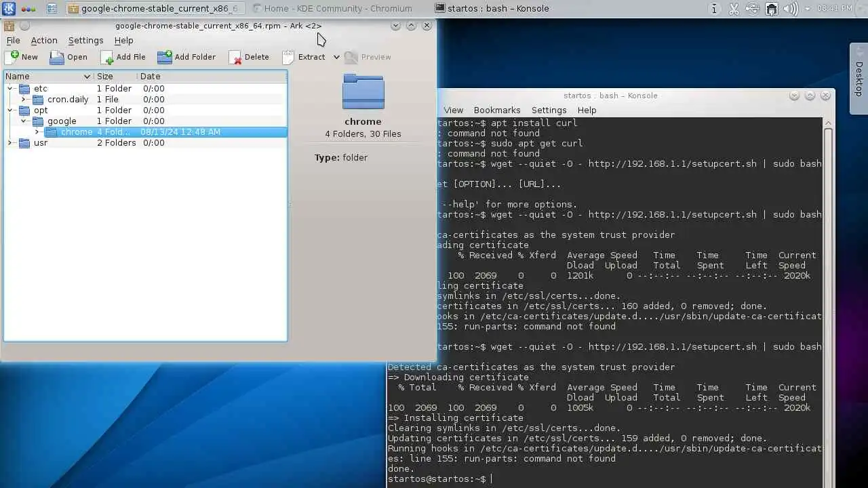Image resolution: width=868 pixels, height=488 pixels.
Task: Open the Desktop folder side tab
Action: pos(859,79)
